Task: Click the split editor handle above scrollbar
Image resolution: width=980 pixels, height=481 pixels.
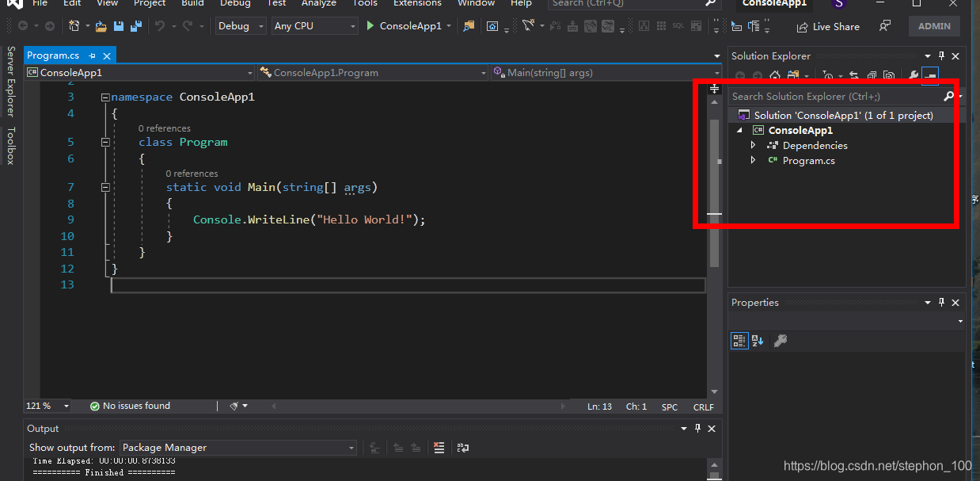Action: pos(714,87)
